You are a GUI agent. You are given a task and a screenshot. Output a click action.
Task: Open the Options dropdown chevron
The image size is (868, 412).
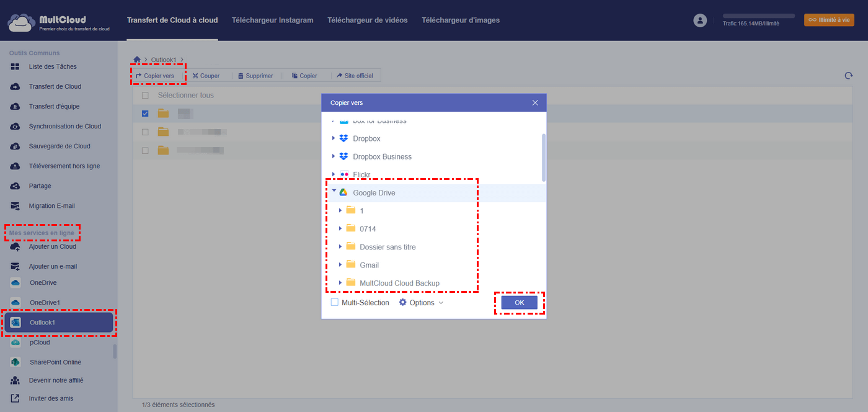pos(441,303)
